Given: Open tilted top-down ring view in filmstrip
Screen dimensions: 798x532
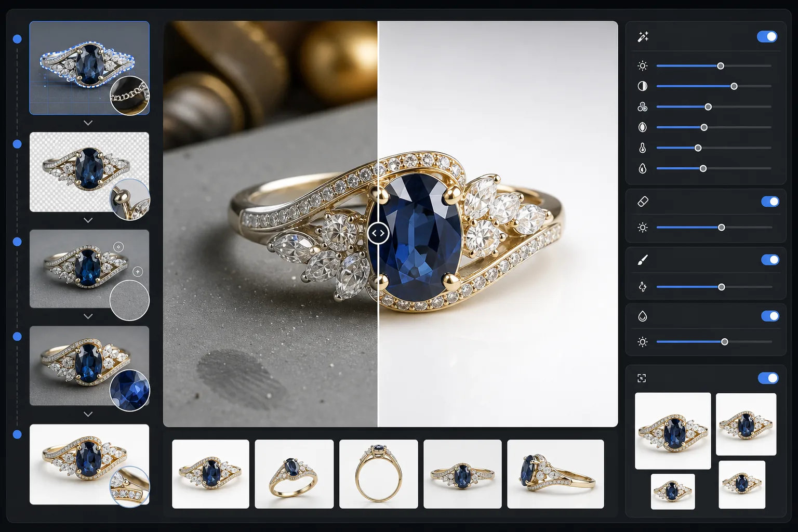Looking at the screenshot, I should pos(294,474).
